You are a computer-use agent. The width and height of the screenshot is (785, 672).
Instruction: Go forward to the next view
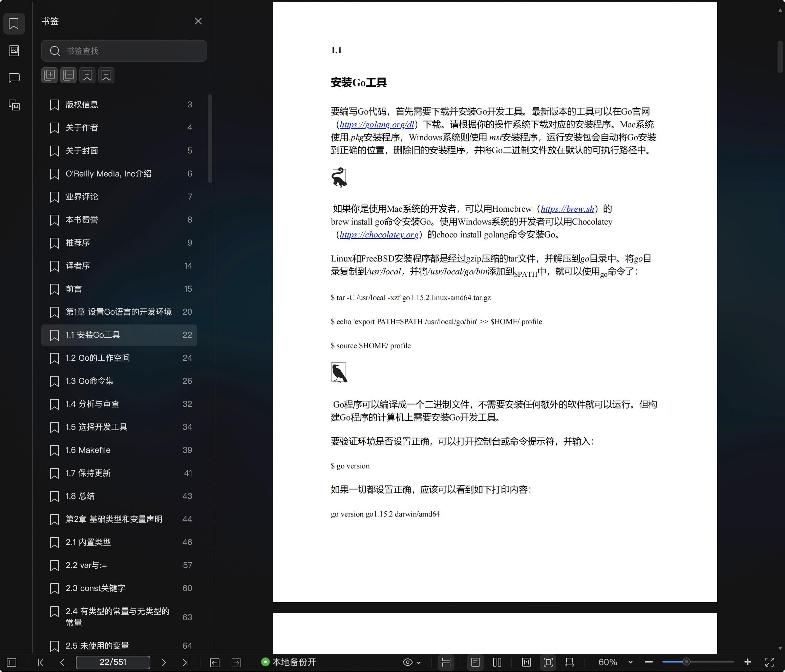coord(236,662)
